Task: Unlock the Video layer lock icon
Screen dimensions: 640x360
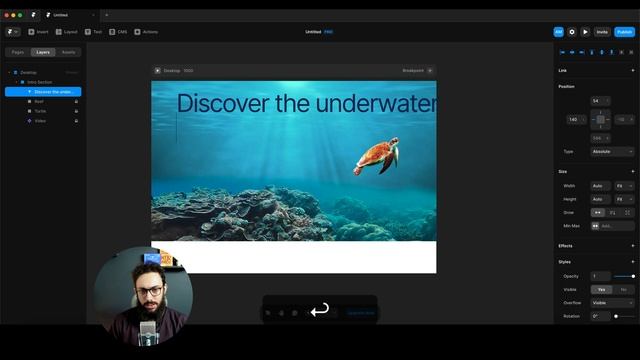Action: pyautogui.click(x=76, y=121)
